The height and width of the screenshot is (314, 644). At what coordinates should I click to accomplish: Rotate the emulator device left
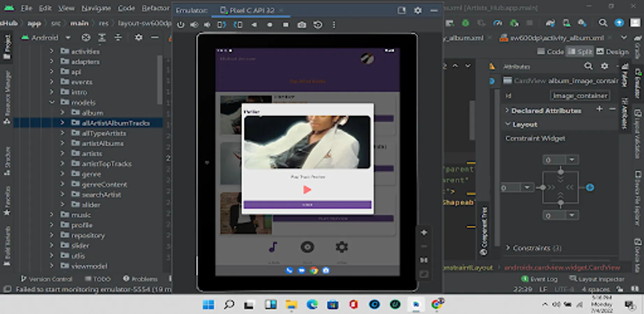tap(222, 25)
